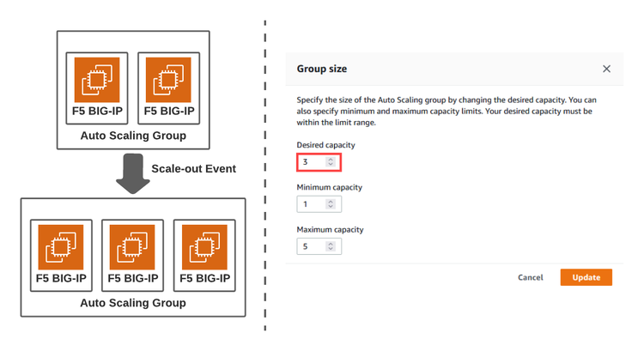Focus the Minimum capacity input field
The image size is (644, 351).
pyautogui.click(x=319, y=204)
